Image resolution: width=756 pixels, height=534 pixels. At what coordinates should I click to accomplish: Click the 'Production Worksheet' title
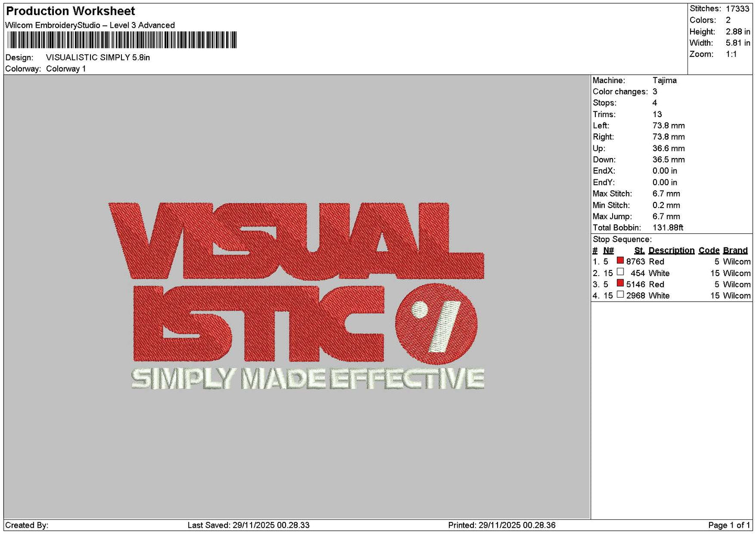[x=71, y=11]
